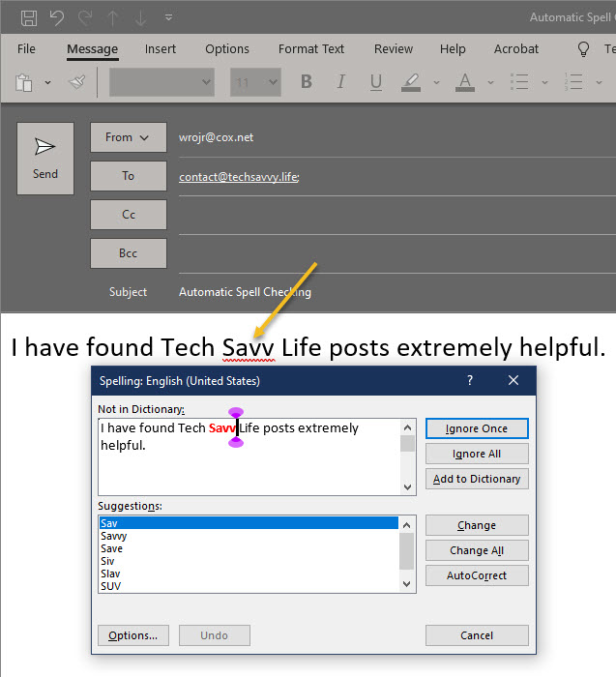Select suggestion Savvy
Image resolution: width=616 pixels, height=677 pixels.
coord(249,536)
